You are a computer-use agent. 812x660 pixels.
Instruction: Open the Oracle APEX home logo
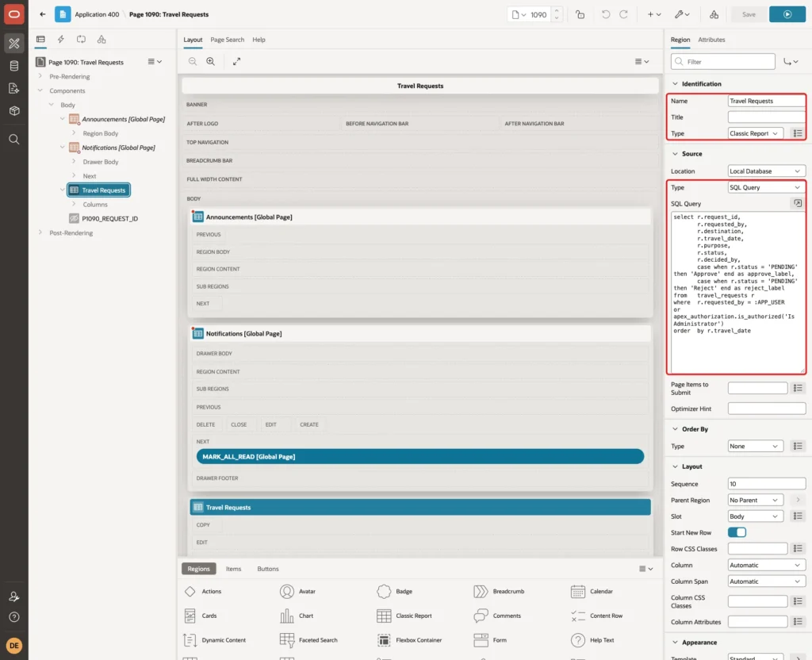point(14,14)
